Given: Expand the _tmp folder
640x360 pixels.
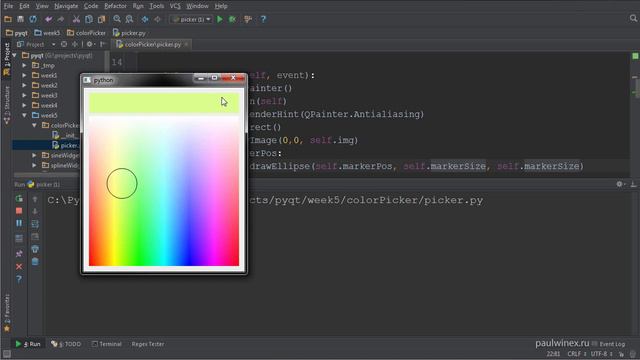Looking at the screenshot, I should click(24, 65).
